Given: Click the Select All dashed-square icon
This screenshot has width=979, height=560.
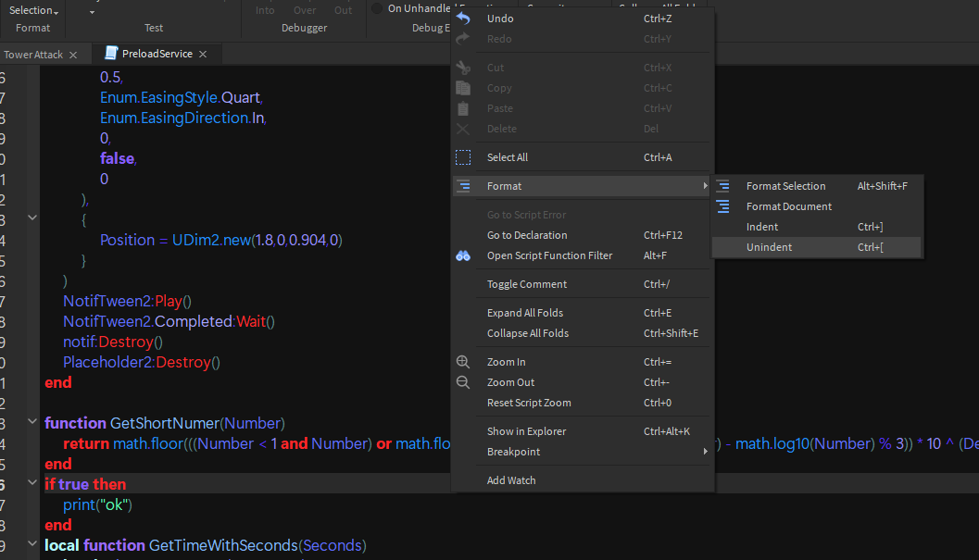Looking at the screenshot, I should (x=463, y=157).
